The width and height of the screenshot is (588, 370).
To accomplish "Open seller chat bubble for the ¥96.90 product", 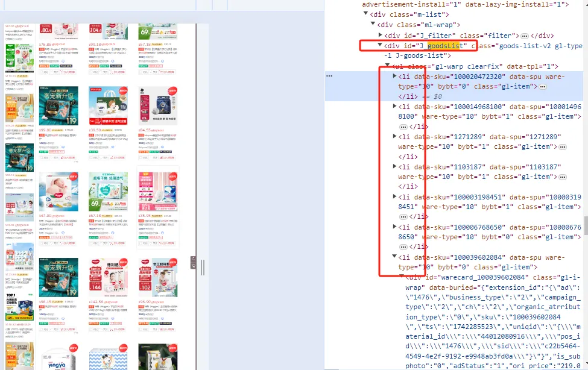I will pyautogui.click(x=162, y=319).
